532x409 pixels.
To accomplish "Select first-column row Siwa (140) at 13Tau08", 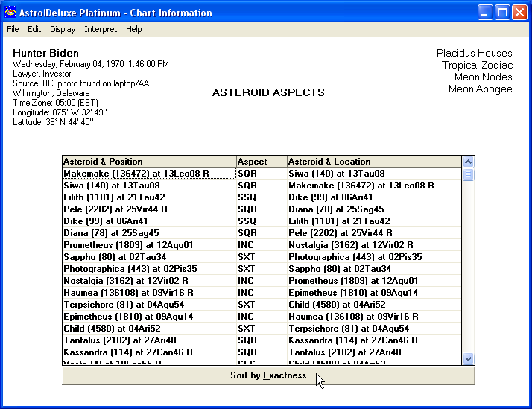I will click(149, 186).
